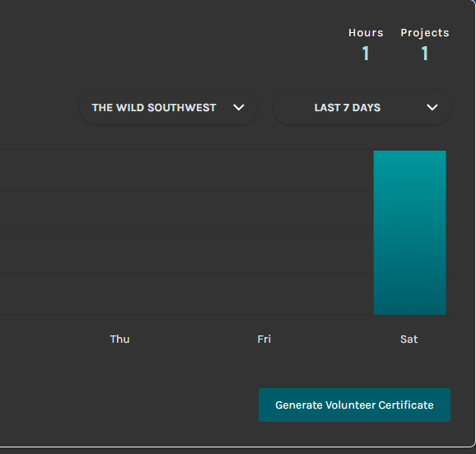This screenshot has width=476, height=454.
Task: Click the Projects stat label
Action: click(x=425, y=33)
